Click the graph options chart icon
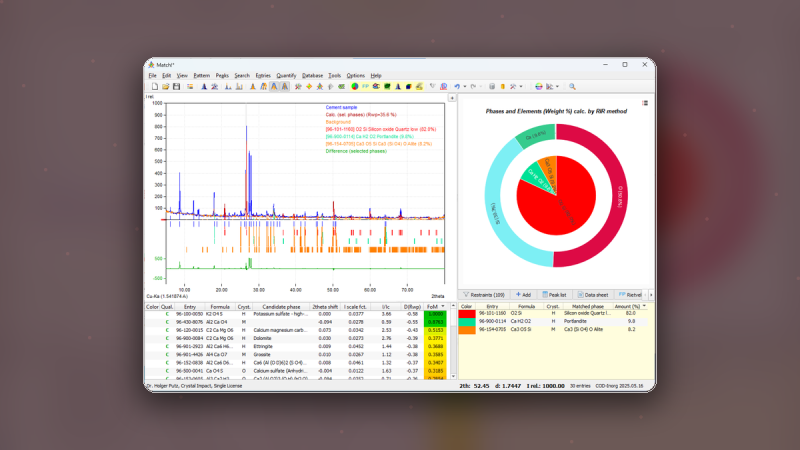Image resolution: width=800 pixels, height=450 pixels. (549, 87)
